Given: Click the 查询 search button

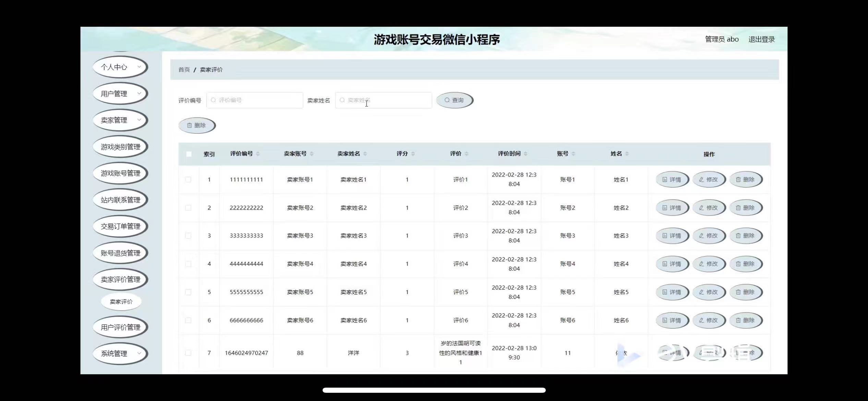Looking at the screenshot, I should (x=455, y=100).
